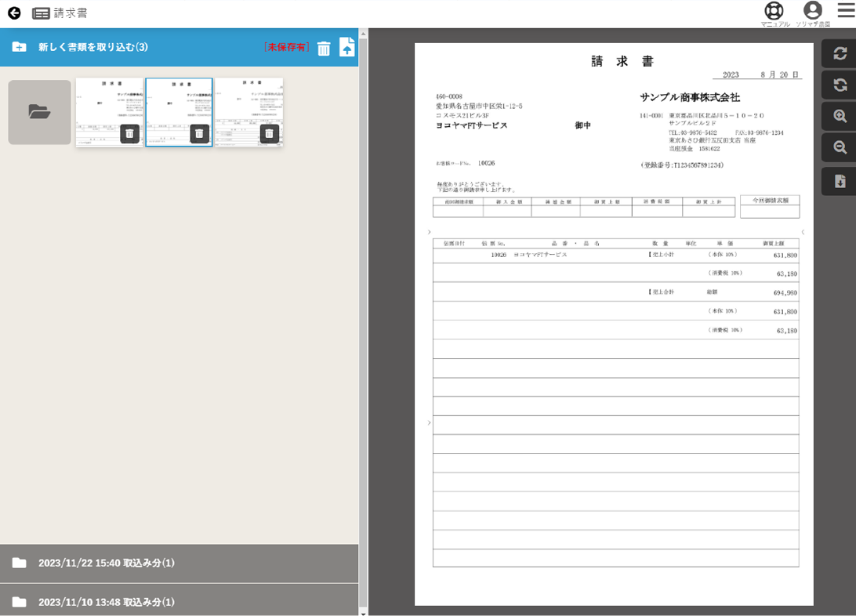Click the 請求書 list icon in header
The width and height of the screenshot is (856, 616).
[x=41, y=13]
